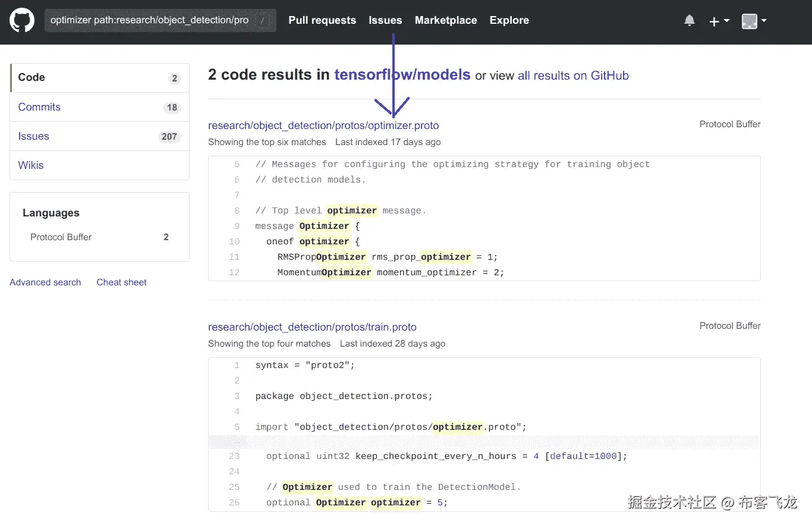Screen dimensions: 812x525
Task: Click the notifications bell icon
Action: [690, 21]
